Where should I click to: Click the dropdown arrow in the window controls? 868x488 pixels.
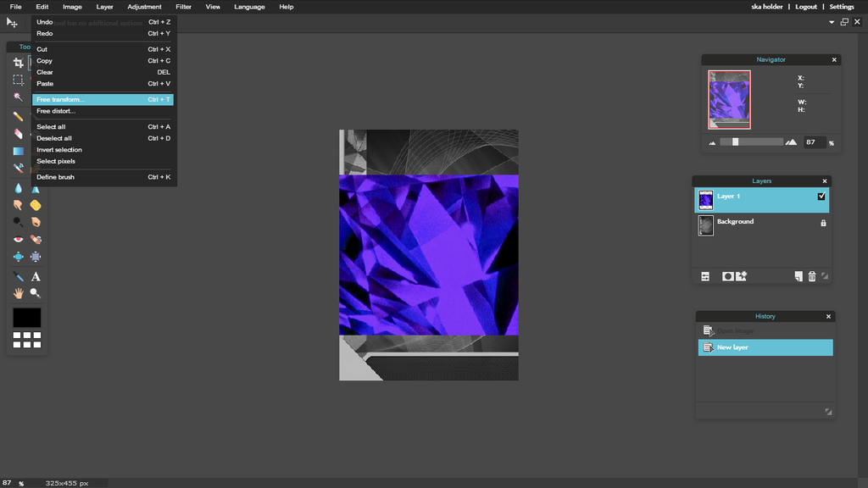point(832,22)
